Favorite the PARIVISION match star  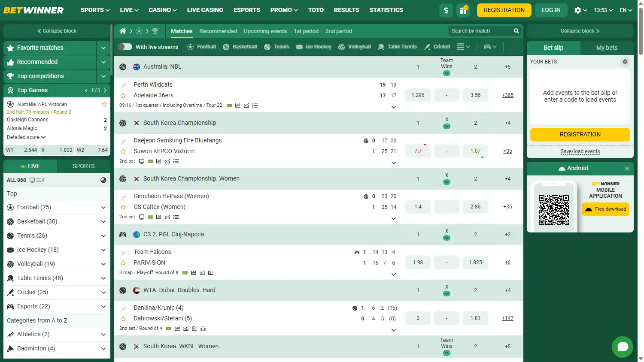[x=123, y=263]
